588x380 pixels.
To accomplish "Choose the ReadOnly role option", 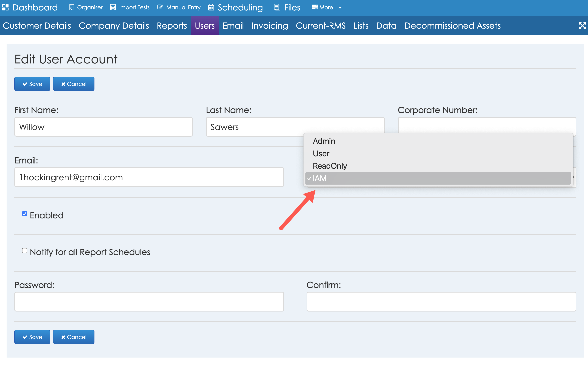I will click(x=330, y=166).
